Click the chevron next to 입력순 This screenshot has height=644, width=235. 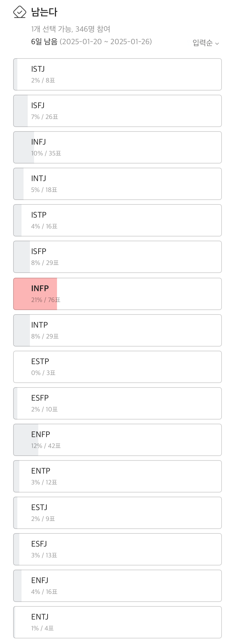[217, 43]
